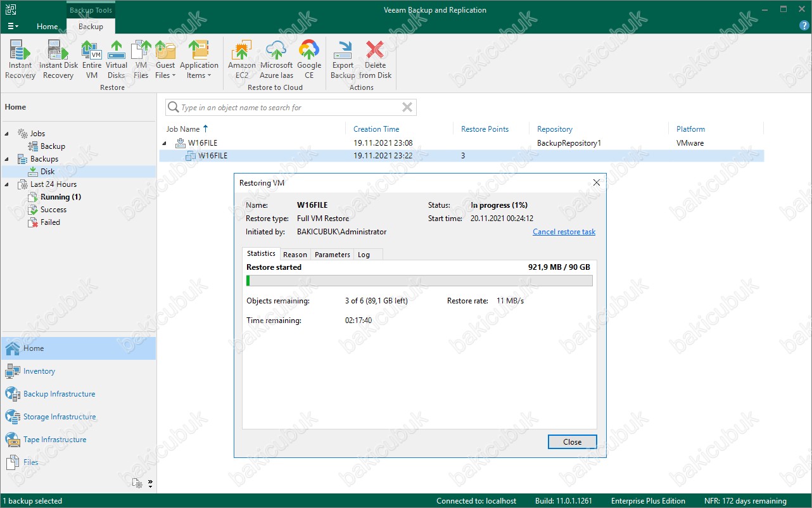The width and height of the screenshot is (812, 508).
Task: Click BackupRepository1 cell
Action: point(569,143)
